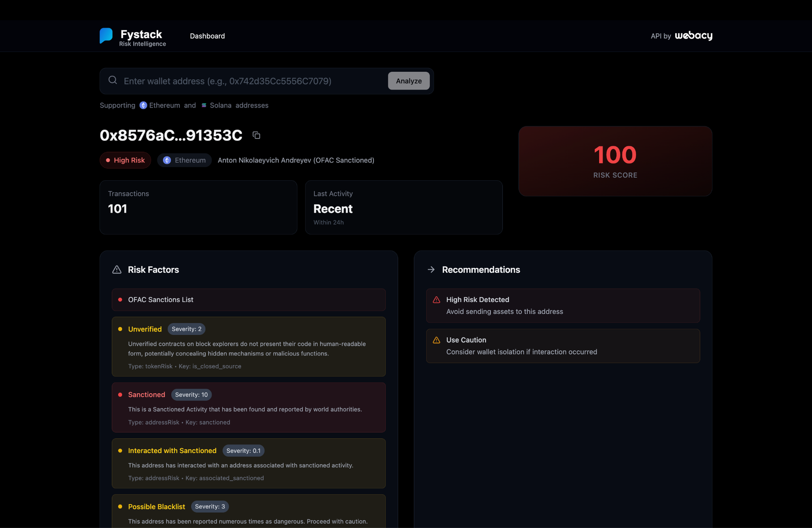Viewport: 812px width, 528px height.
Task: Click the Severity: 3 badge
Action: click(210, 506)
